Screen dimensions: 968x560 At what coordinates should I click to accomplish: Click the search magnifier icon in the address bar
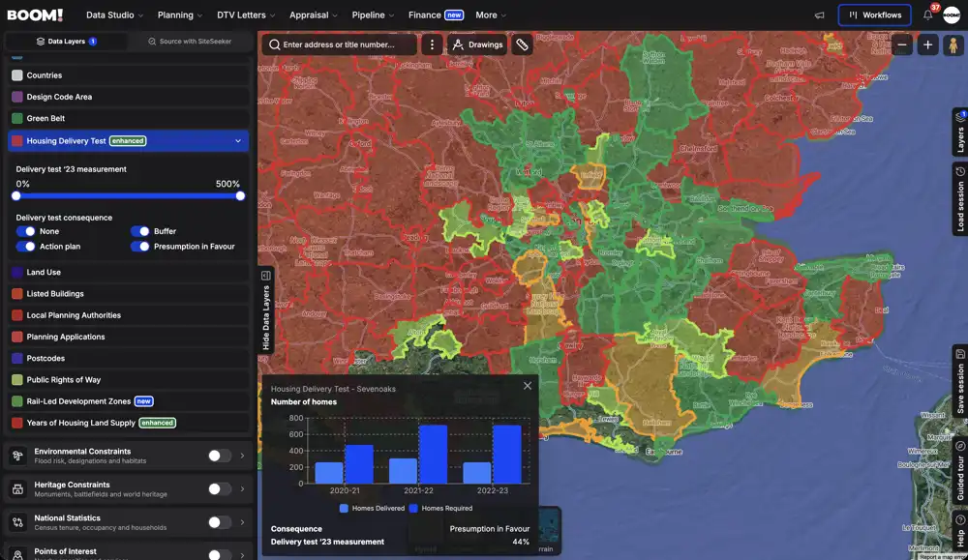(275, 44)
